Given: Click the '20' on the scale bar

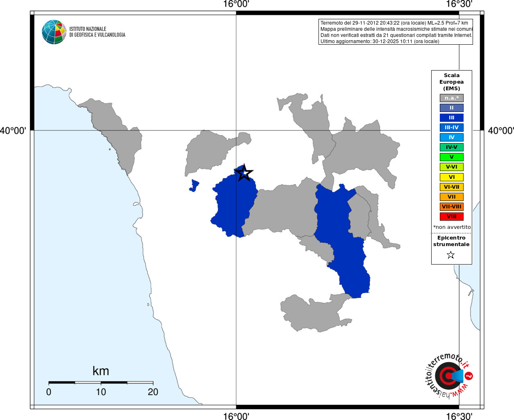Looking at the screenshot, I should [153, 392].
